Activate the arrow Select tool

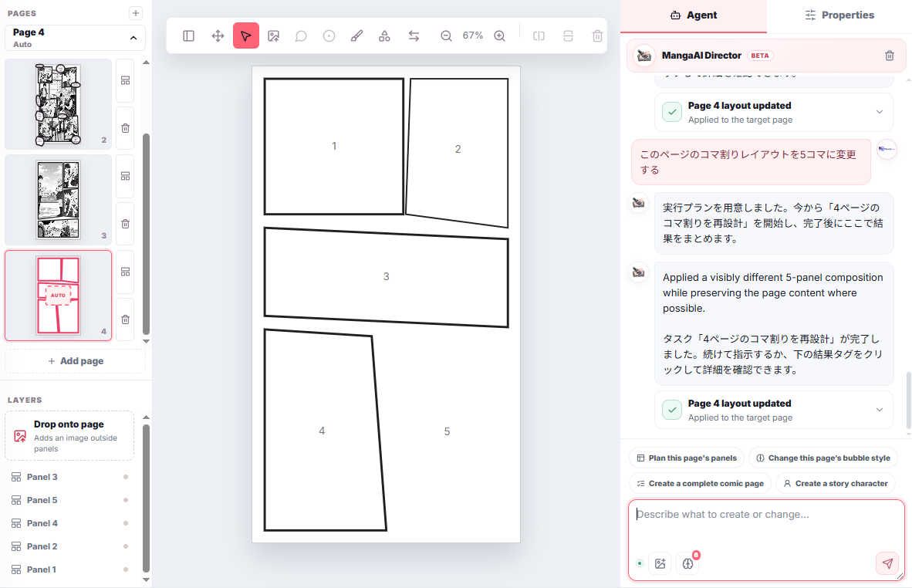point(246,36)
